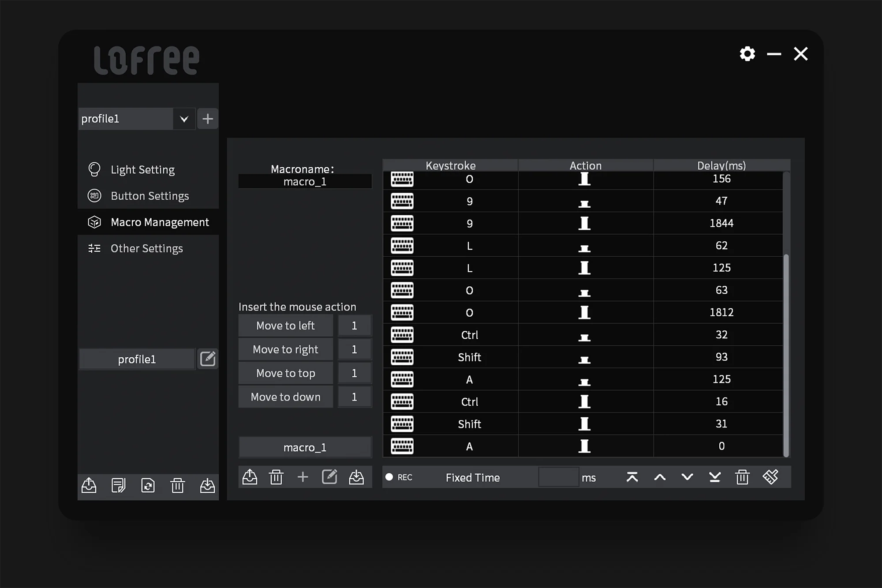882x588 pixels.
Task: Go to the Button Settings section
Action: coord(149,196)
